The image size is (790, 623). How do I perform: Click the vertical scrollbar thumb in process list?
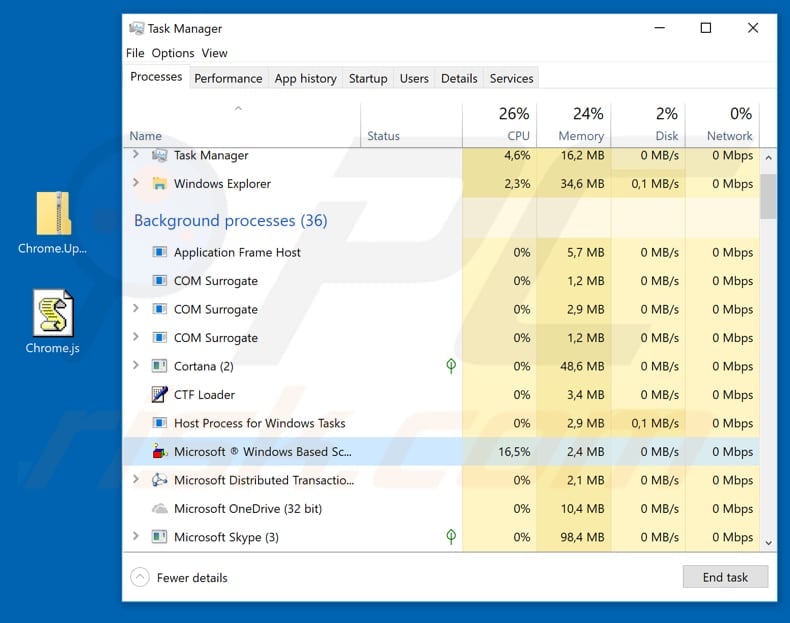click(768, 196)
